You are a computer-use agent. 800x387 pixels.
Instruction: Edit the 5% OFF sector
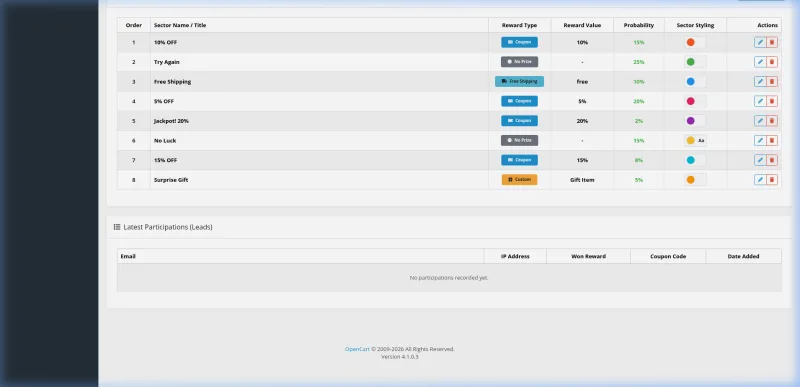760,101
